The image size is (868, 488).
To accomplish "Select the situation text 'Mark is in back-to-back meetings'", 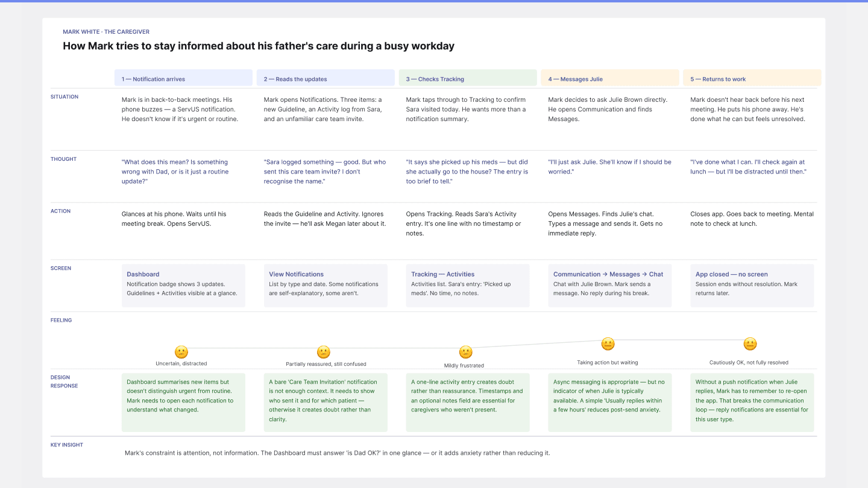I will (180, 110).
